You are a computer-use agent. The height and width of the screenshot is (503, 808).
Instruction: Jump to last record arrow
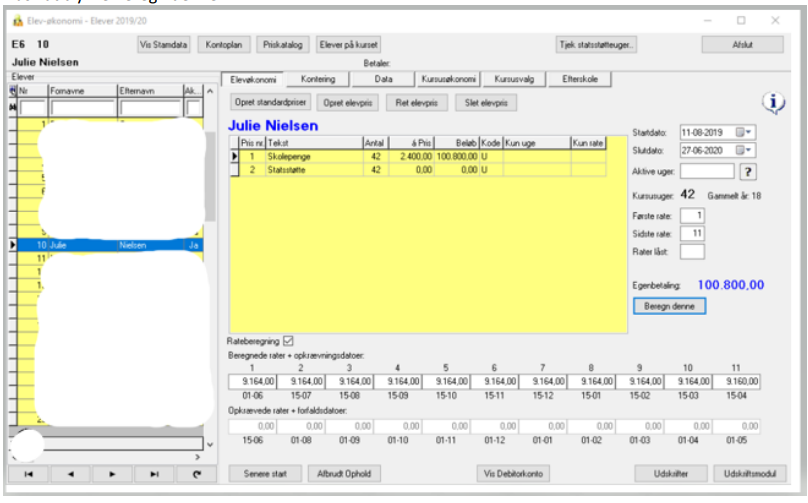pos(154,474)
